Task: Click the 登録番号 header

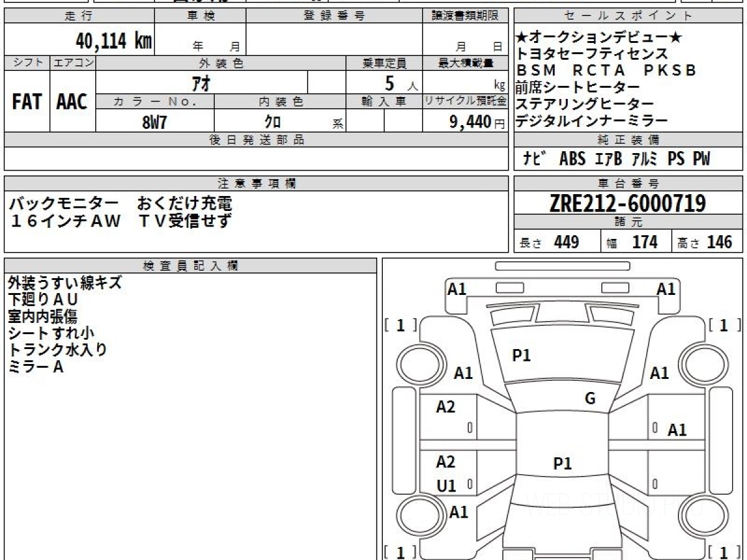Action: tap(334, 16)
